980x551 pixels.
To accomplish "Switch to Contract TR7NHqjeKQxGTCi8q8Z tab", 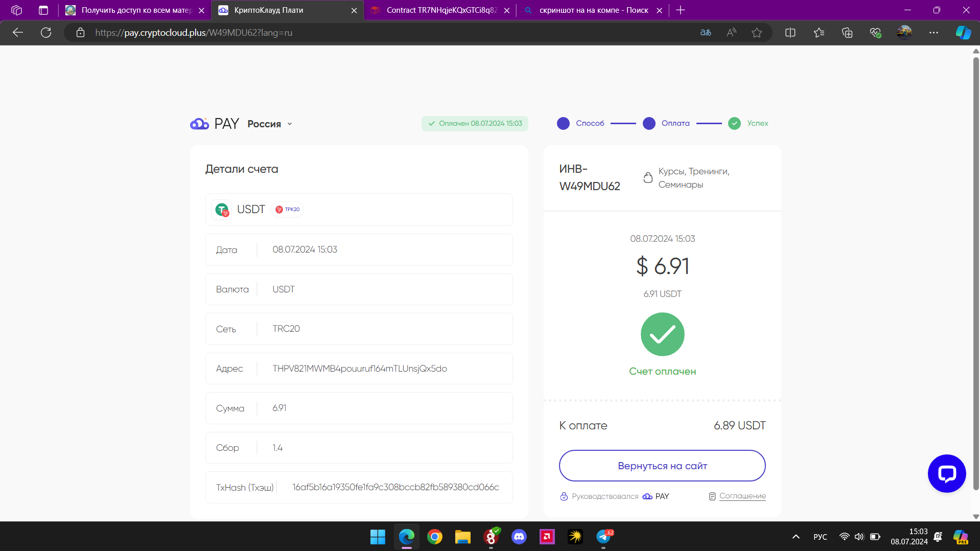I will [440, 10].
